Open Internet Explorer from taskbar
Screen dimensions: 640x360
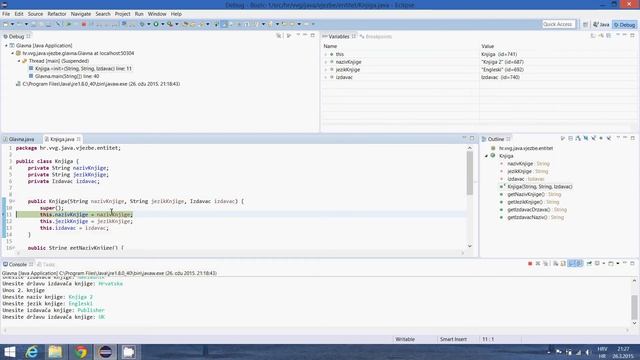(x=32, y=352)
